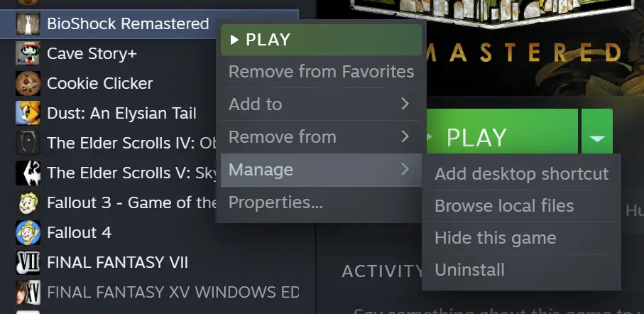Expand the Remove from submenu
Viewport: 644px width, 314px height.
(x=321, y=137)
